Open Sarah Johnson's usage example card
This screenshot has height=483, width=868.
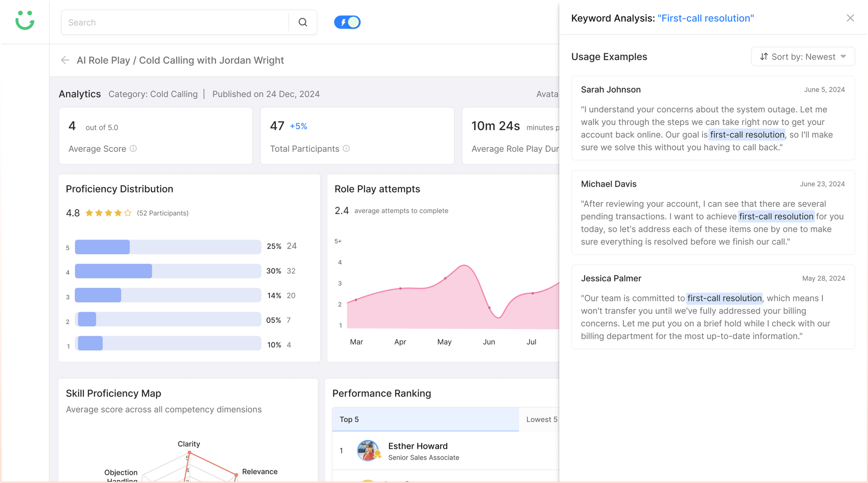click(713, 118)
